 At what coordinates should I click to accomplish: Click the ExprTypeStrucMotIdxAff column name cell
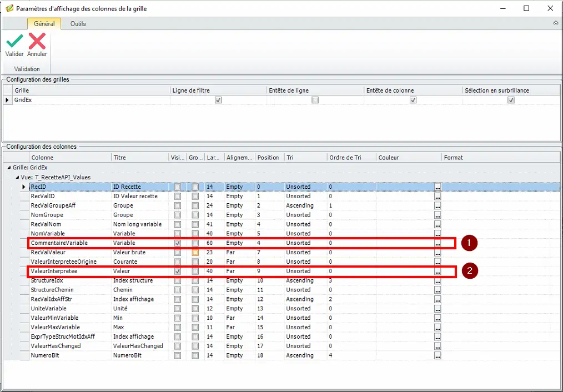tap(71, 336)
